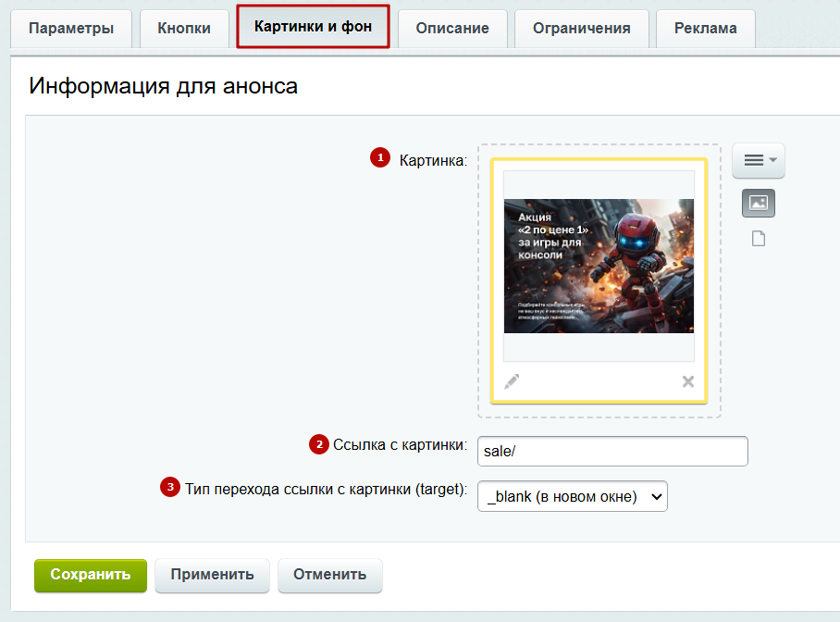Click the pencil edit icon under the image
840x622 pixels.
click(512, 381)
